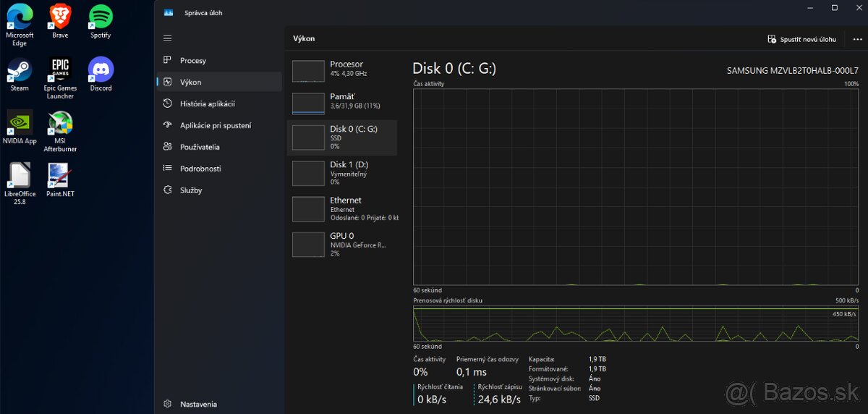Open Nastavenia at sidebar bottom
Viewport: 868px width, 414px height.
tap(220, 404)
